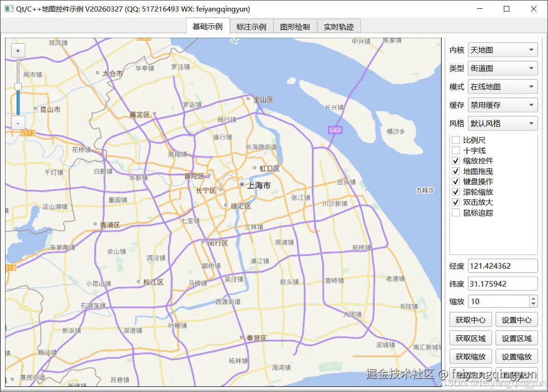The height and width of the screenshot is (392, 548).
Task: Click the application icon in title bar
Action: coord(9,9)
